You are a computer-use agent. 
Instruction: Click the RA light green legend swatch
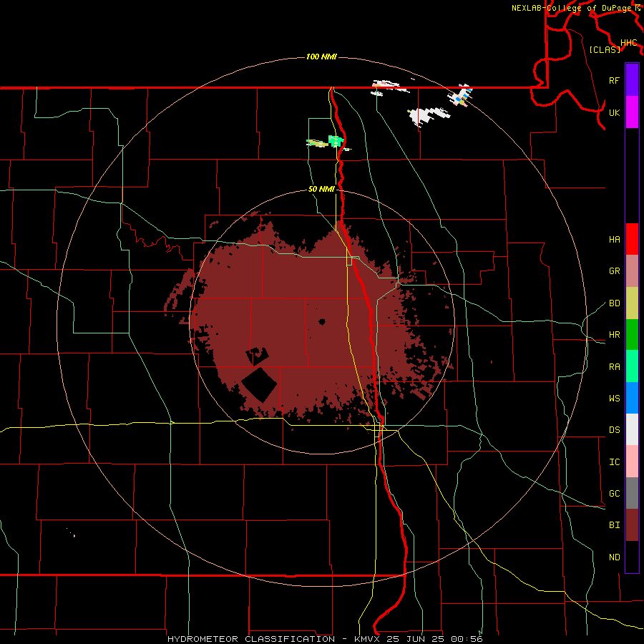[x=632, y=366]
